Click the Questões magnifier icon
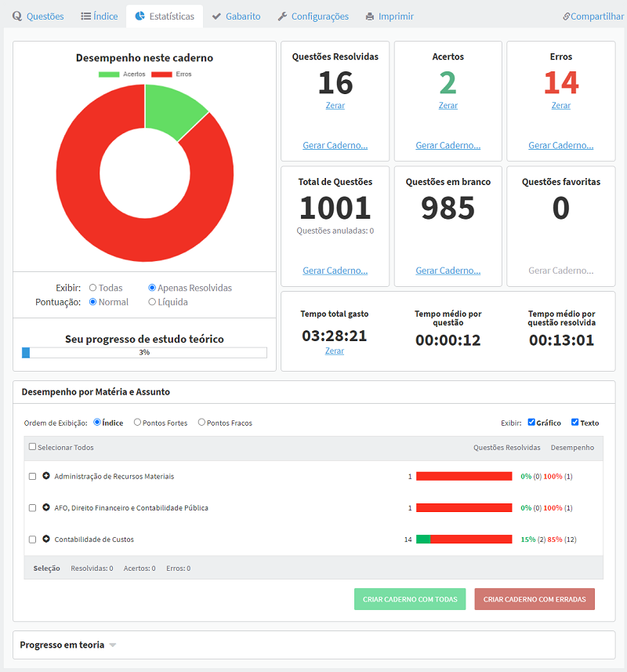The height and width of the screenshot is (672, 627). [16, 16]
